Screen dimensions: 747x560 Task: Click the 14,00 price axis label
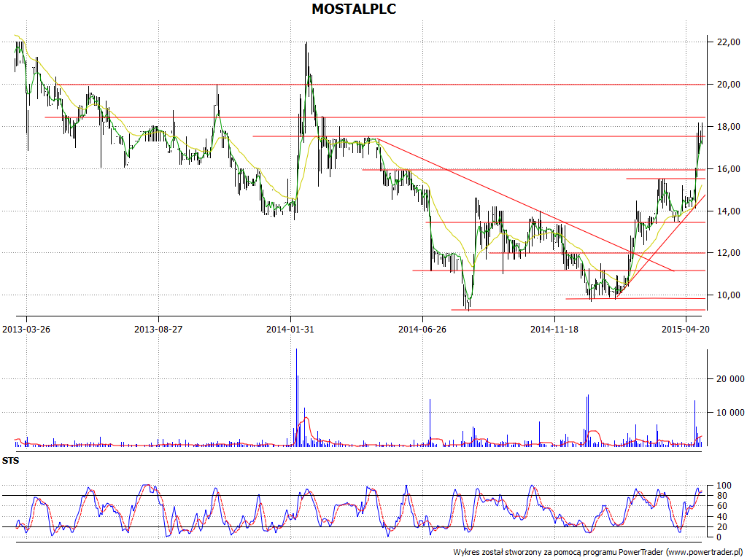(x=729, y=211)
